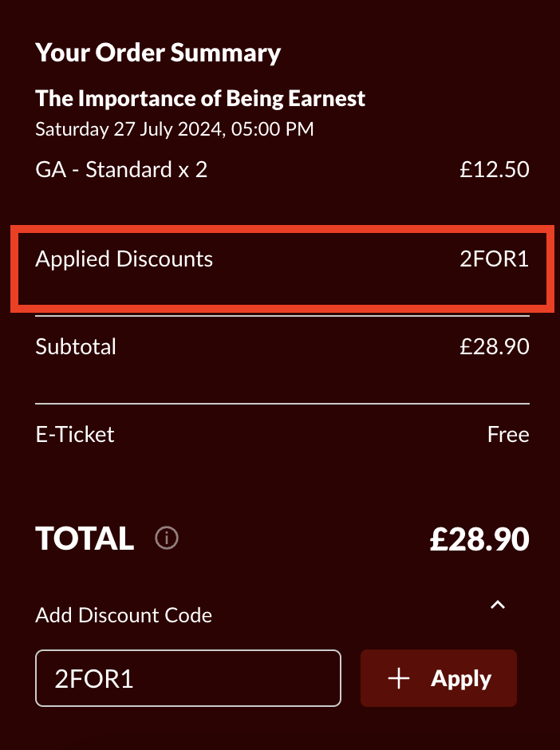Click the Subtotal label

point(76,347)
